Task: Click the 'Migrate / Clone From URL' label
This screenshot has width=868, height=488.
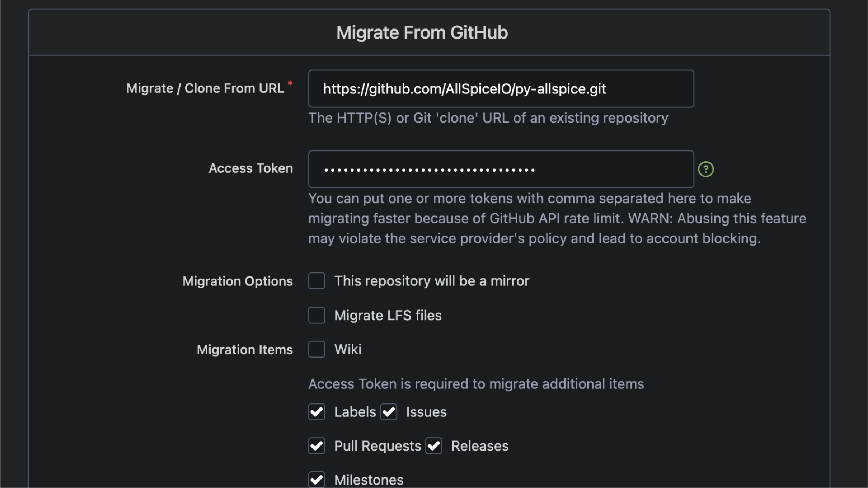Action: pos(205,88)
